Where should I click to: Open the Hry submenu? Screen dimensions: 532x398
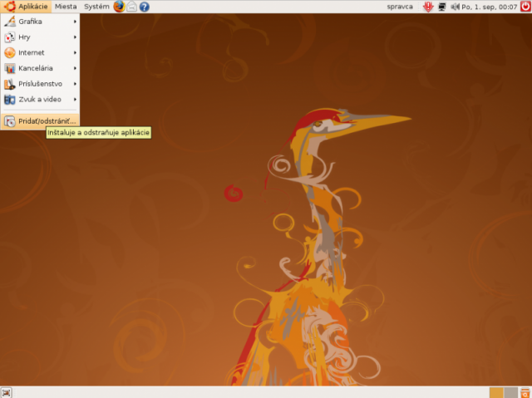pyautogui.click(x=40, y=37)
